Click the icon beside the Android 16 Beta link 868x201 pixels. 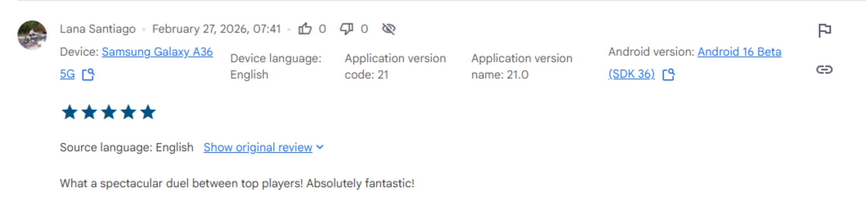pyautogui.click(x=668, y=74)
